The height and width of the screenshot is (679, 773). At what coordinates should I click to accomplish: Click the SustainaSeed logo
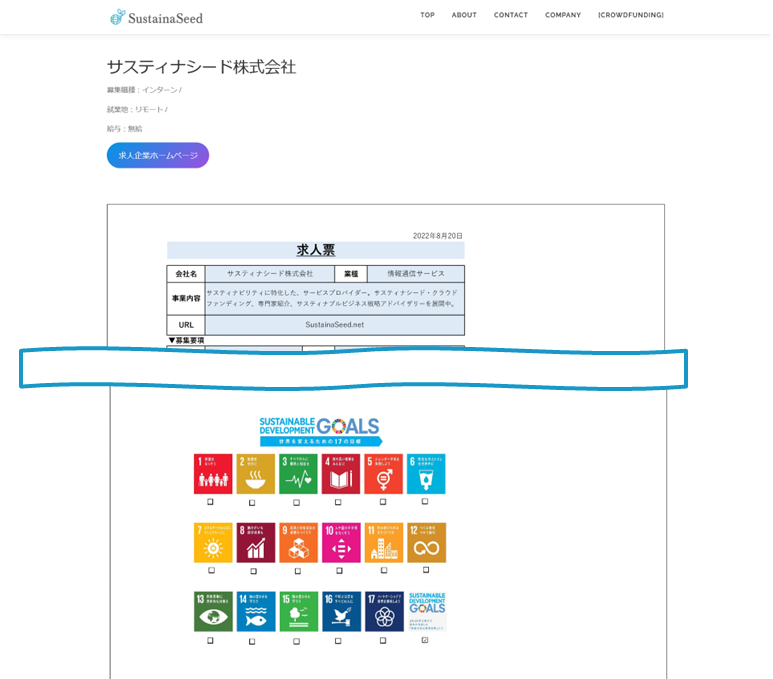[x=156, y=17]
